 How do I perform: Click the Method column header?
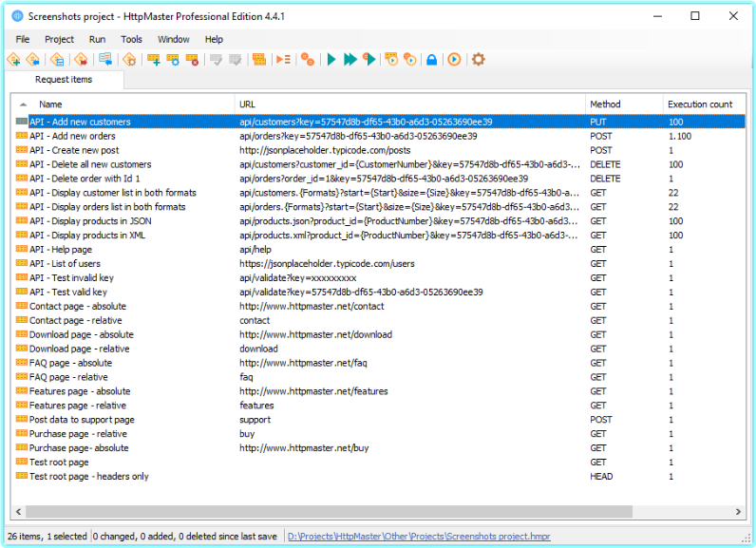click(605, 104)
